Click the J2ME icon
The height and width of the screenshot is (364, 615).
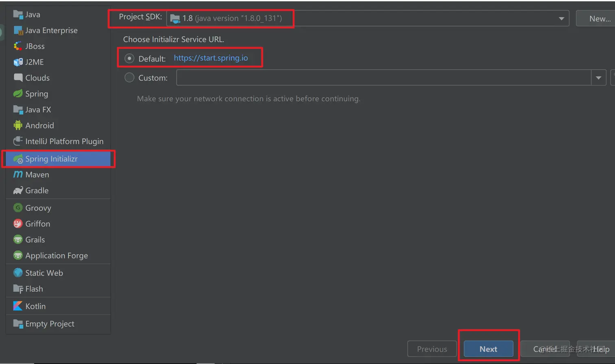click(18, 62)
